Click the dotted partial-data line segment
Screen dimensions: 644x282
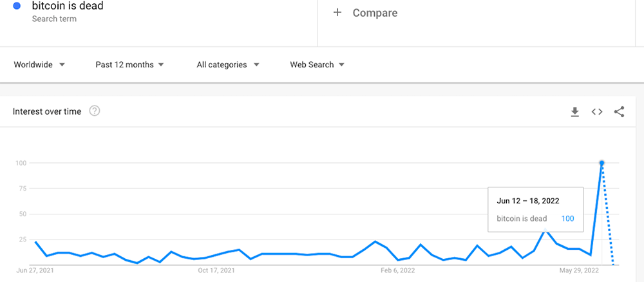pos(607,214)
